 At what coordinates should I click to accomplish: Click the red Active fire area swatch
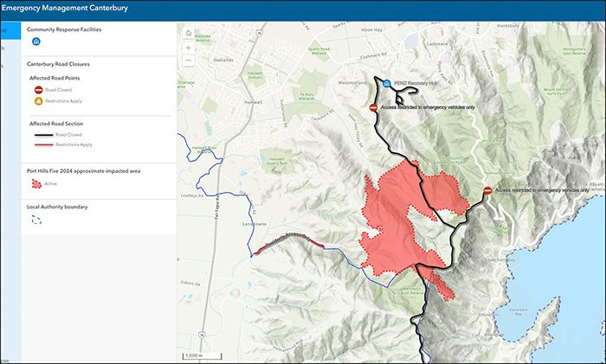[x=36, y=184]
